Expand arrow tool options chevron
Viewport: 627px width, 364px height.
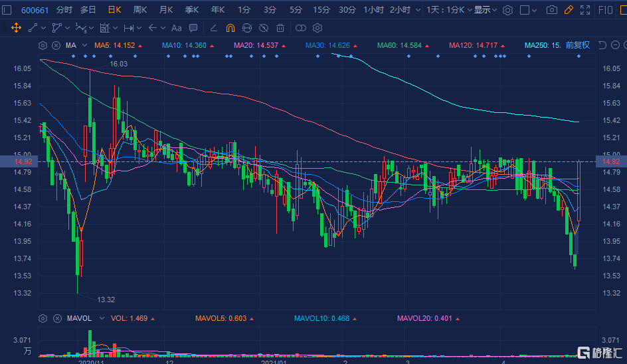click(x=163, y=28)
